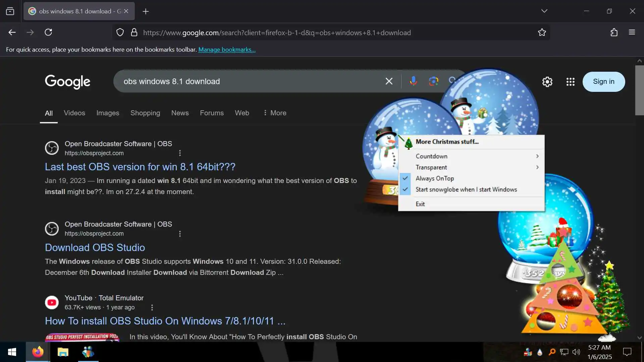Uncheck Always OnTop option
This screenshot has height=362, width=644.
pyautogui.click(x=435, y=178)
